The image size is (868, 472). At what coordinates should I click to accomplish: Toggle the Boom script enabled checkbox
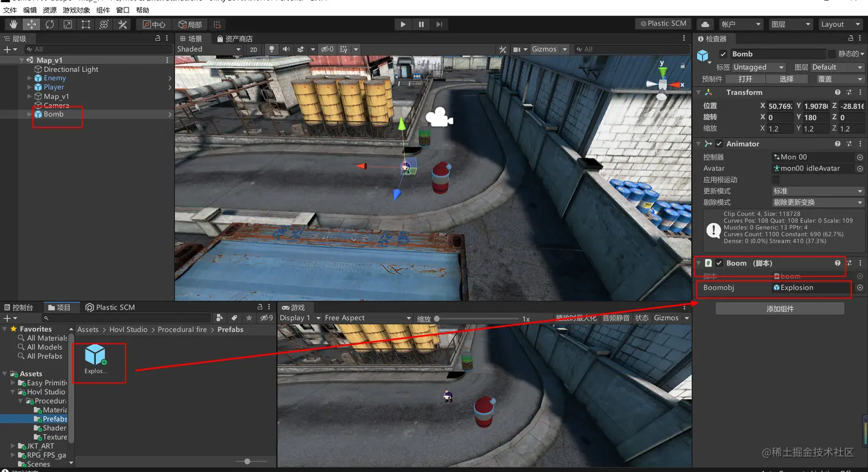(x=719, y=263)
